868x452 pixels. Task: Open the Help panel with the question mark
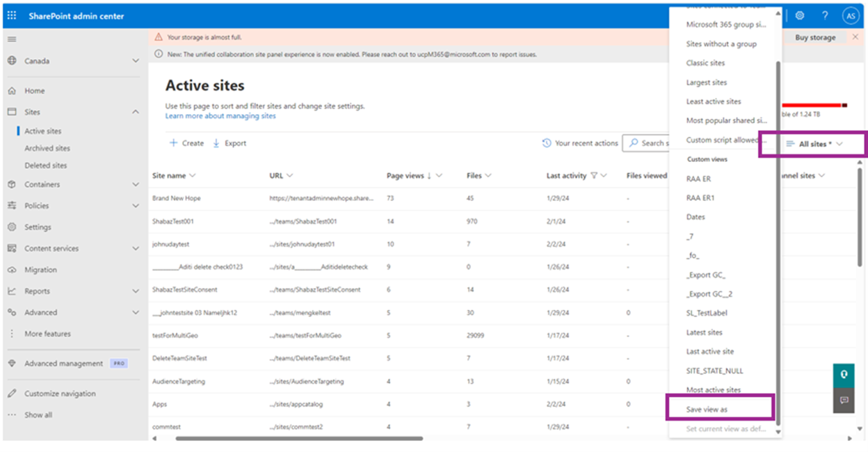(x=825, y=15)
